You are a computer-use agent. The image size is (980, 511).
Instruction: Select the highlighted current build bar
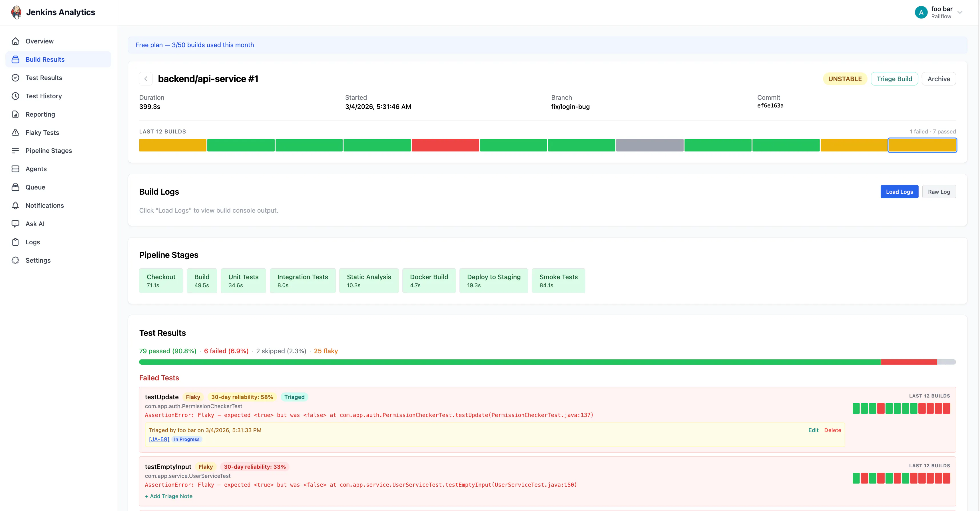pos(922,145)
